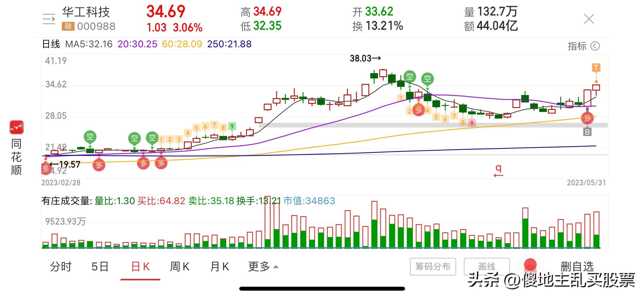Switch to the 周K tab

click(180, 267)
